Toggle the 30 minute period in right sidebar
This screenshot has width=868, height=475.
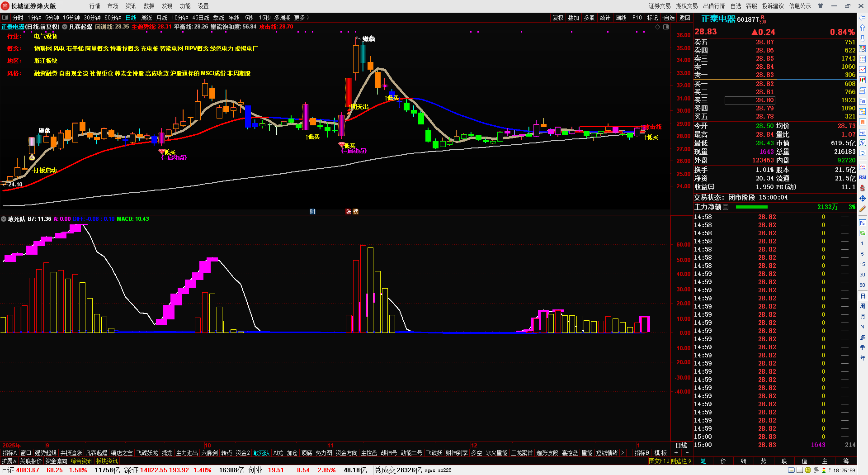(x=862, y=275)
